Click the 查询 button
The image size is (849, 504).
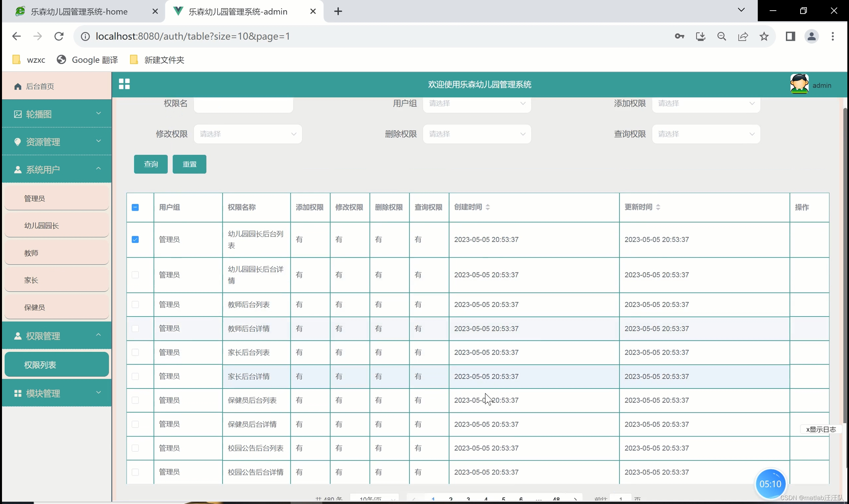[x=151, y=164]
